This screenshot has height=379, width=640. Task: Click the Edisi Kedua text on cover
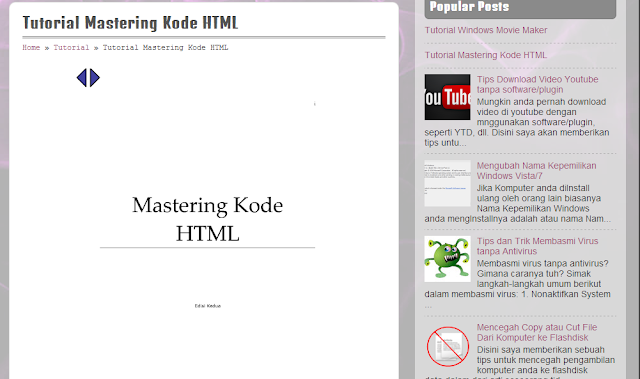208,306
